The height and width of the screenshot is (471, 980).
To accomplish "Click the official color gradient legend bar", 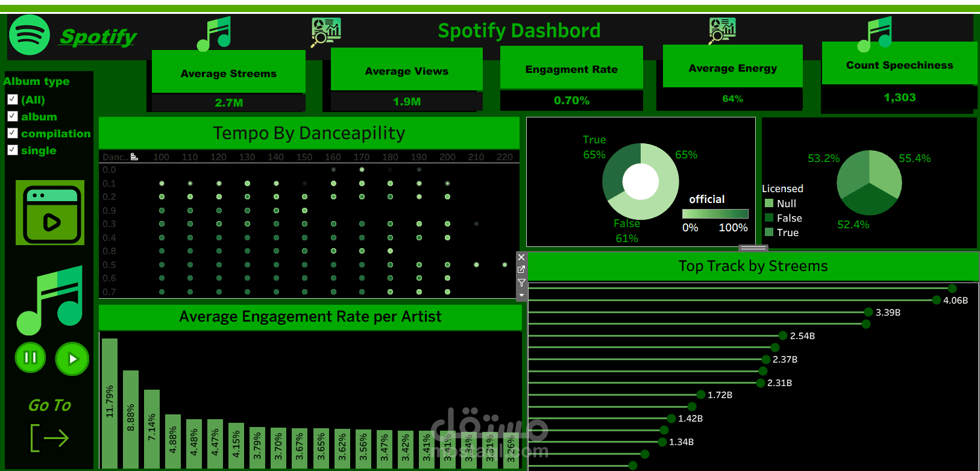I will click(715, 214).
